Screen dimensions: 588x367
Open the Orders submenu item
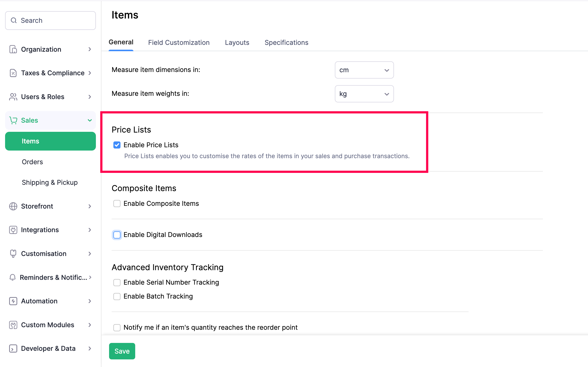pos(32,162)
